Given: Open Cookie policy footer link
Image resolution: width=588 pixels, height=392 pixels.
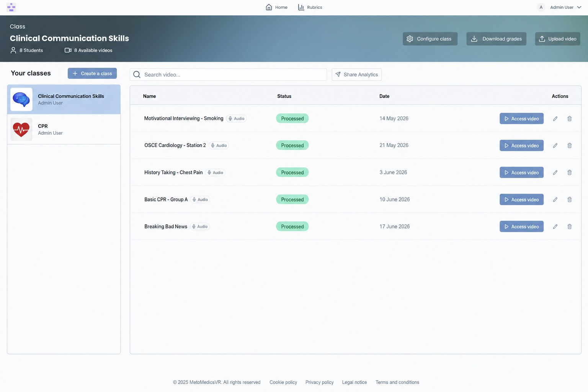Looking at the screenshot, I should pos(283,382).
